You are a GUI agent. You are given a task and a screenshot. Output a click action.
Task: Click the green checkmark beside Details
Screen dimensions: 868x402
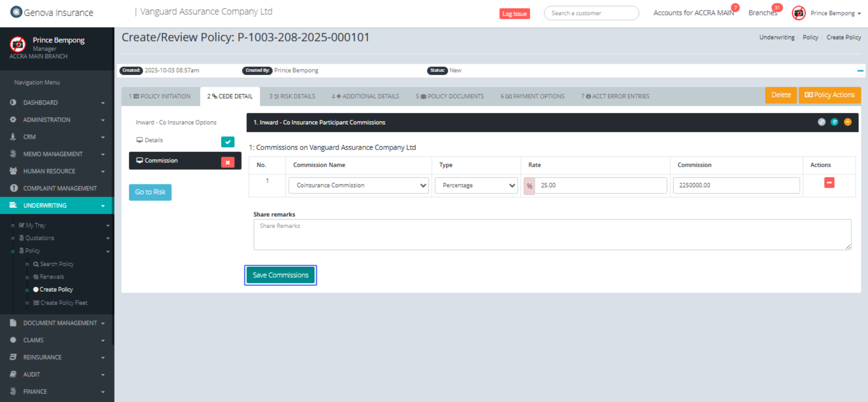point(227,142)
